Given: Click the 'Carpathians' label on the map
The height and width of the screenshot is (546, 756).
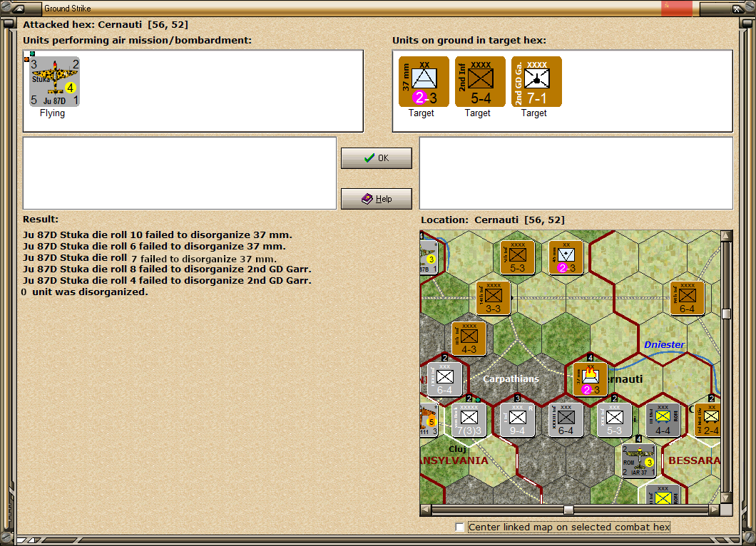Looking at the screenshot, I should click(511, 378).
